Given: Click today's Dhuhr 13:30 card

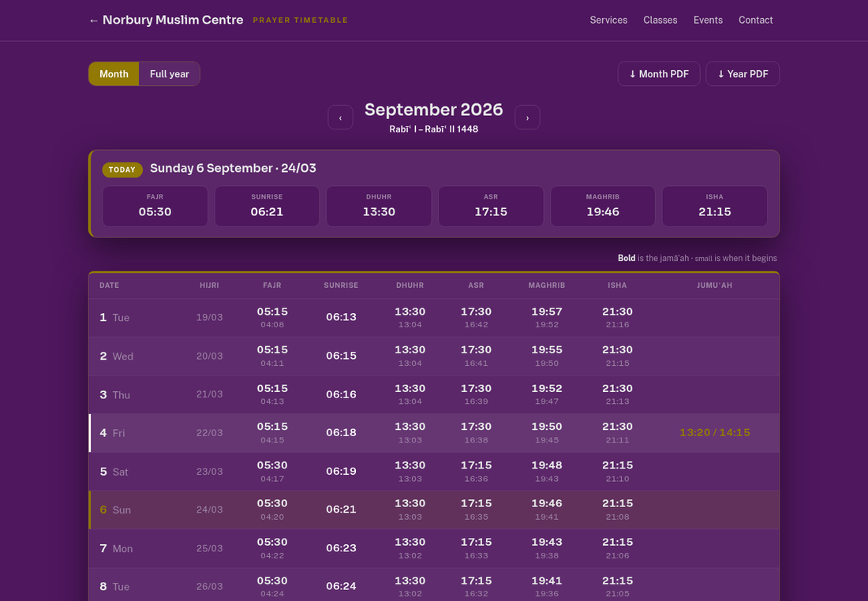Looking at the screenshot, I should tap(379, 206).
